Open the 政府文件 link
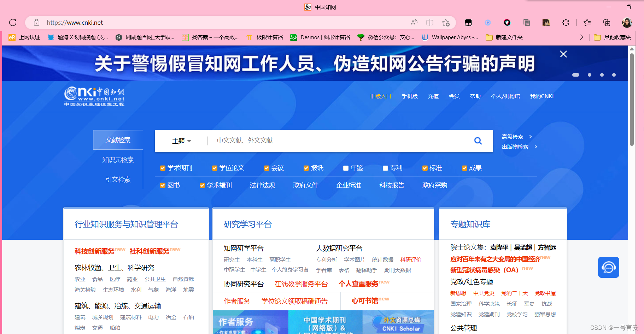 305,185
